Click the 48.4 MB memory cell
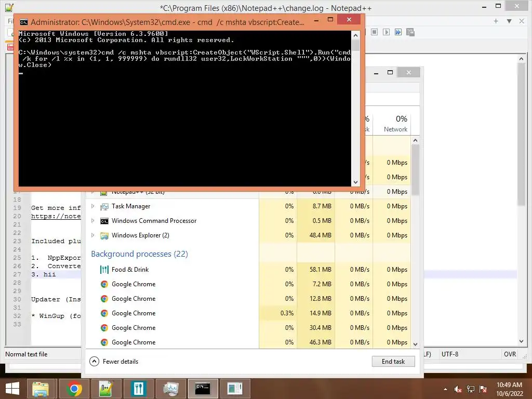This screenshot has height=399, width=532. click(x=316, y=235)
